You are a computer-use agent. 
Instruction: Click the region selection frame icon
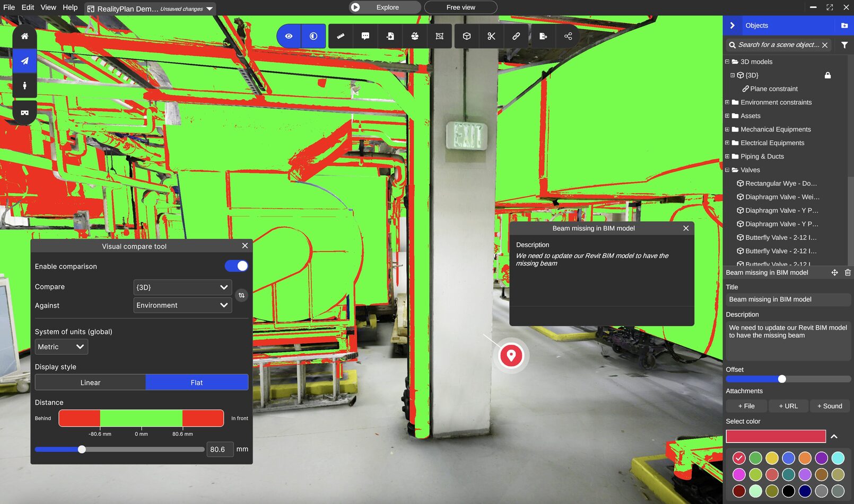[439, 36]
